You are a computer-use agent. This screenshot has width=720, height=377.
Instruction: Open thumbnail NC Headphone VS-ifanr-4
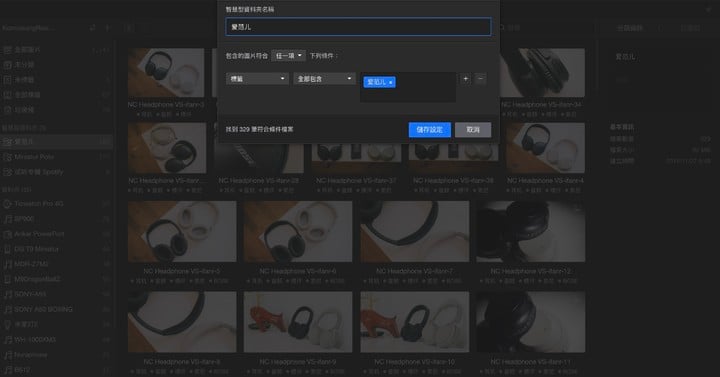(545, 148)
